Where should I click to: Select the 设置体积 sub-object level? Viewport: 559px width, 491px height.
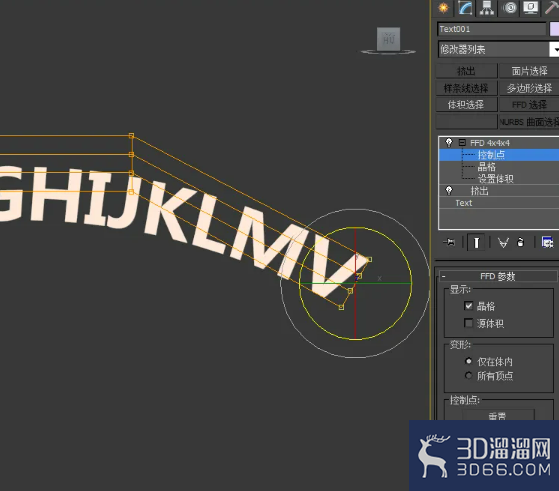496,179
